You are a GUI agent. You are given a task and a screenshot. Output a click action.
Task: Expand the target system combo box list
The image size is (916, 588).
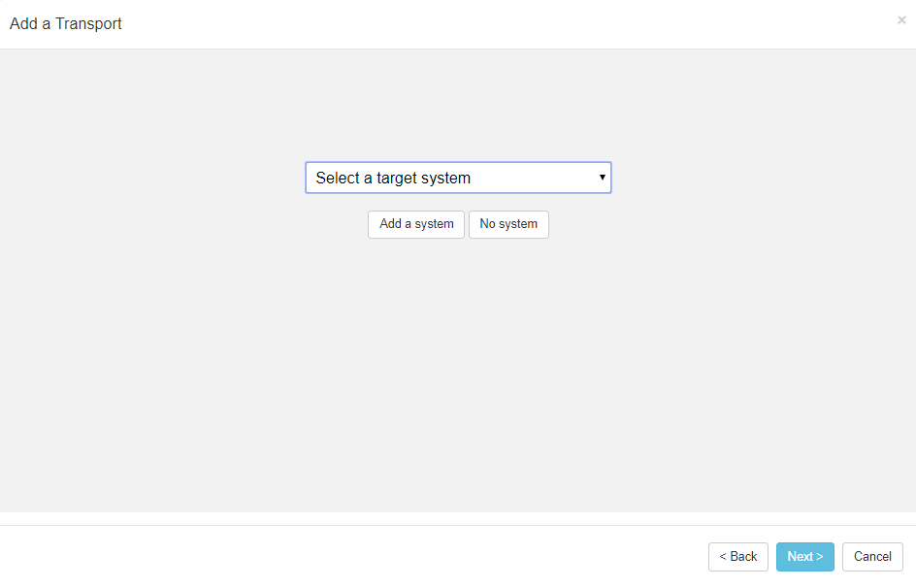point(458,178)
